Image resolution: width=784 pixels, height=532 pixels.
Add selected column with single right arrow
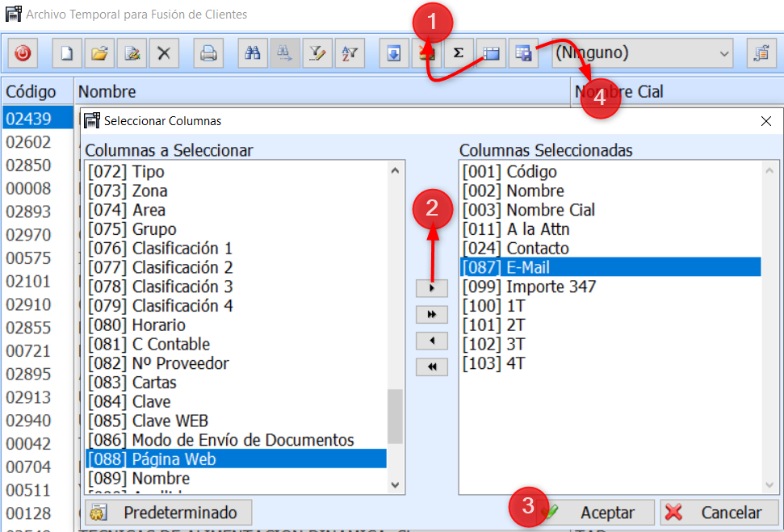[432, 287]
